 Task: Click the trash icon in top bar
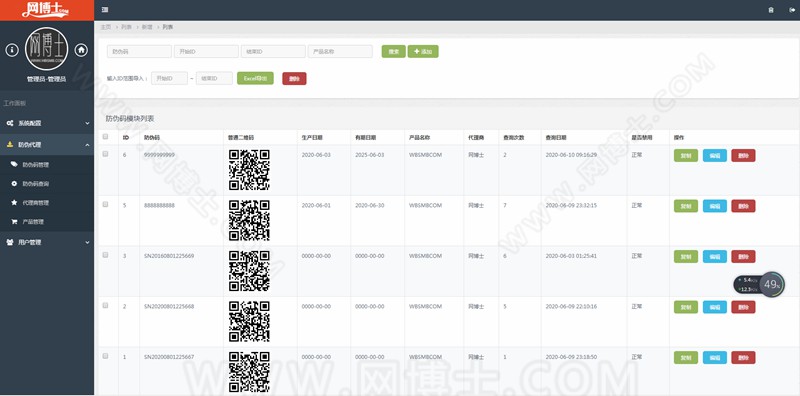(x=771, y=10)
